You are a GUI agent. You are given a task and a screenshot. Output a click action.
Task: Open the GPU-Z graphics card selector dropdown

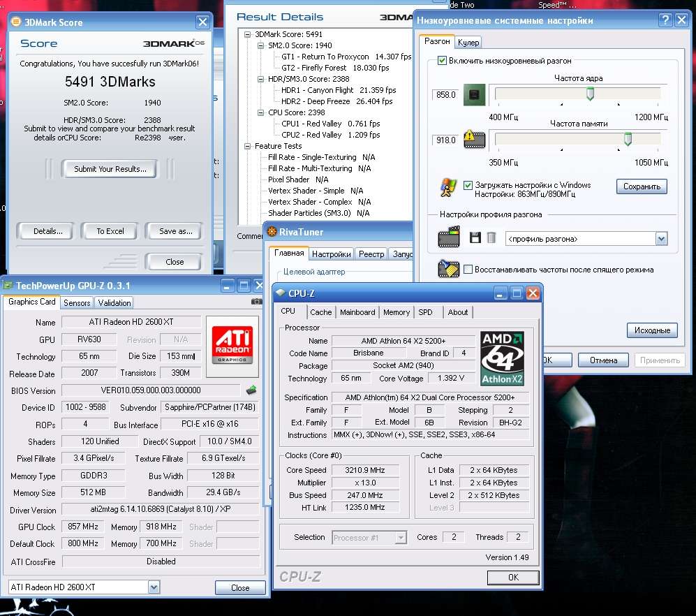154,587
